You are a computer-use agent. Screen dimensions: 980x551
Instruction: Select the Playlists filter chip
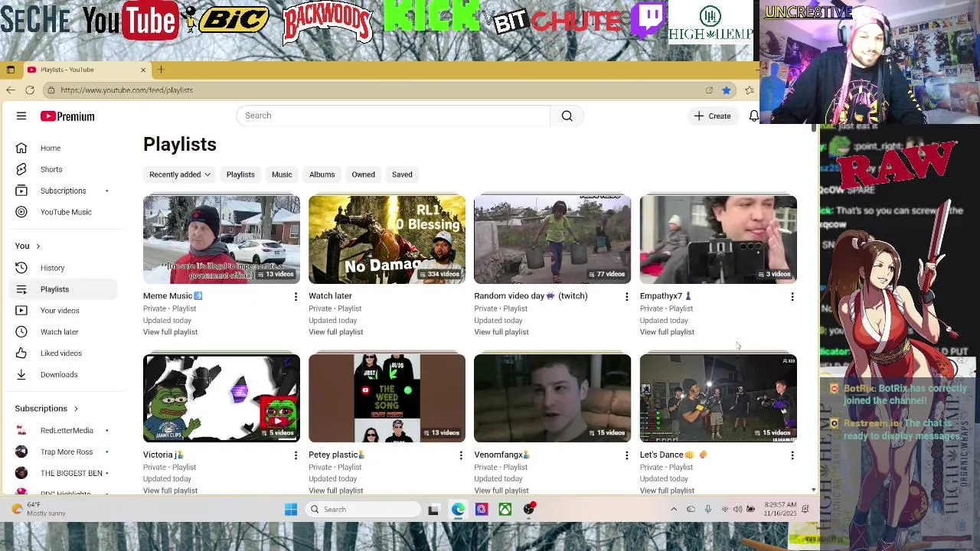pos(240,174)
